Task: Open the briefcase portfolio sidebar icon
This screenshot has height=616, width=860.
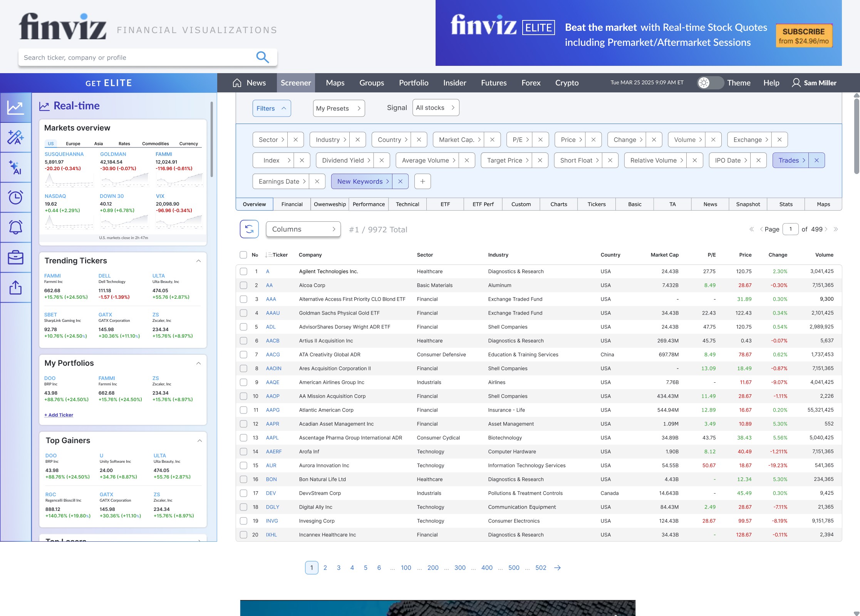Action: click(16, 258)
